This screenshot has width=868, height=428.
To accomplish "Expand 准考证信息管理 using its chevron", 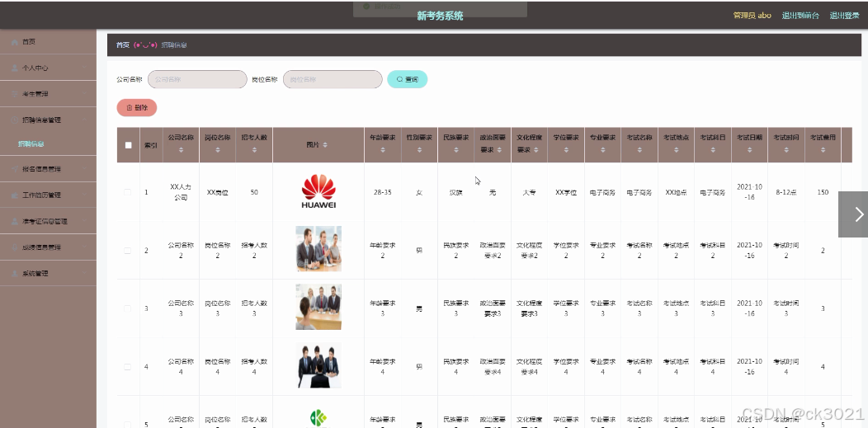I will pos(84,221).
